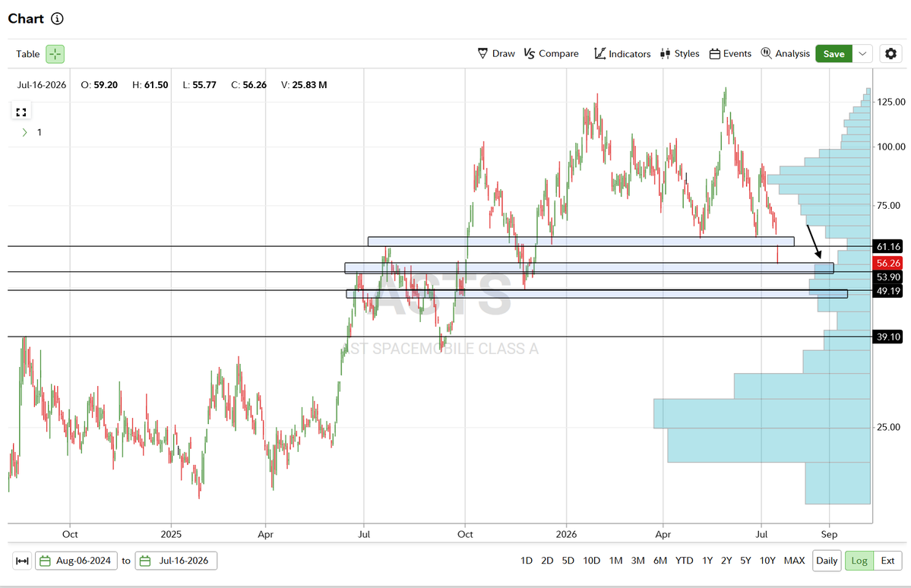Click the Events calendar icon
The width and height of the screenshot is (911, 588).
pyautogui.click(x=715, y=53)
